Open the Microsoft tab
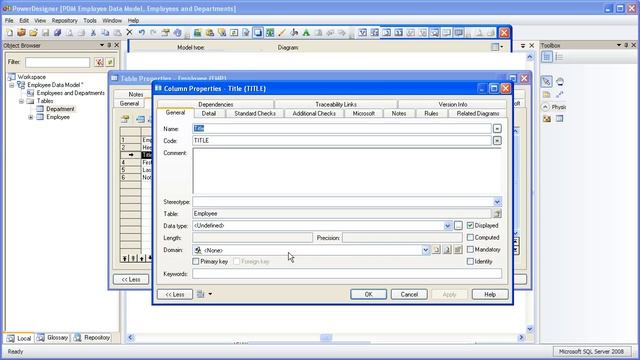 [363, 113]
